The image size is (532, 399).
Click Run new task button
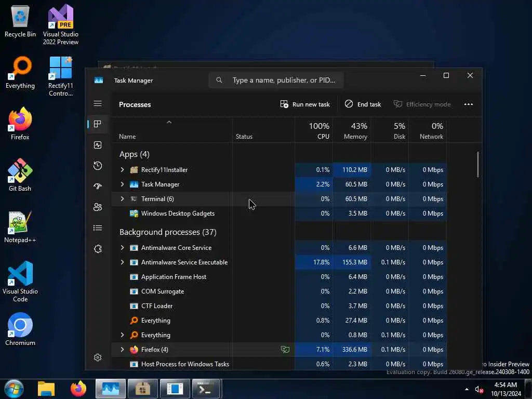pos(305,104)
